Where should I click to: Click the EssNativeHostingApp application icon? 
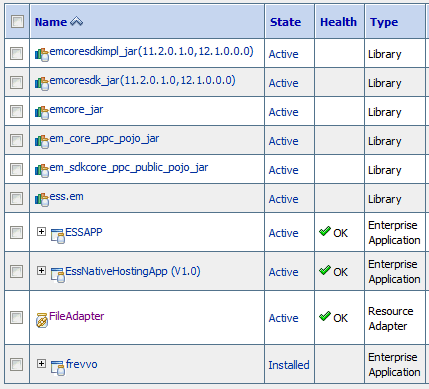[58, 275]
